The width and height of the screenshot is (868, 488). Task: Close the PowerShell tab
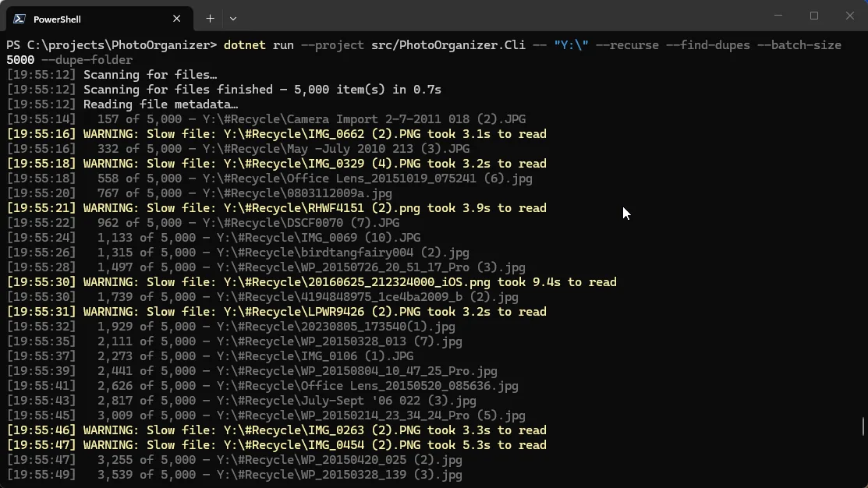[176, 19]
